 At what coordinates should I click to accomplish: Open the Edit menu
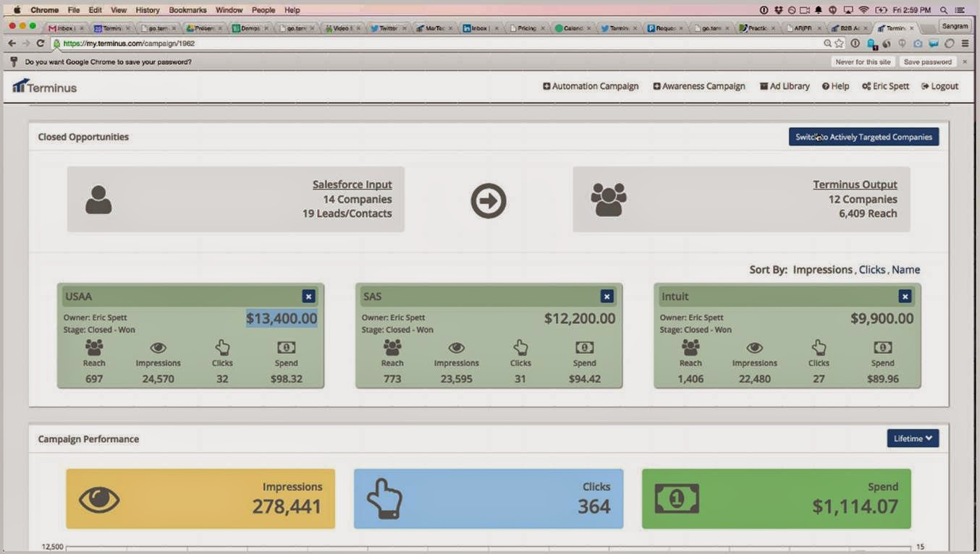pyautogui.click(x=95, y=10)
